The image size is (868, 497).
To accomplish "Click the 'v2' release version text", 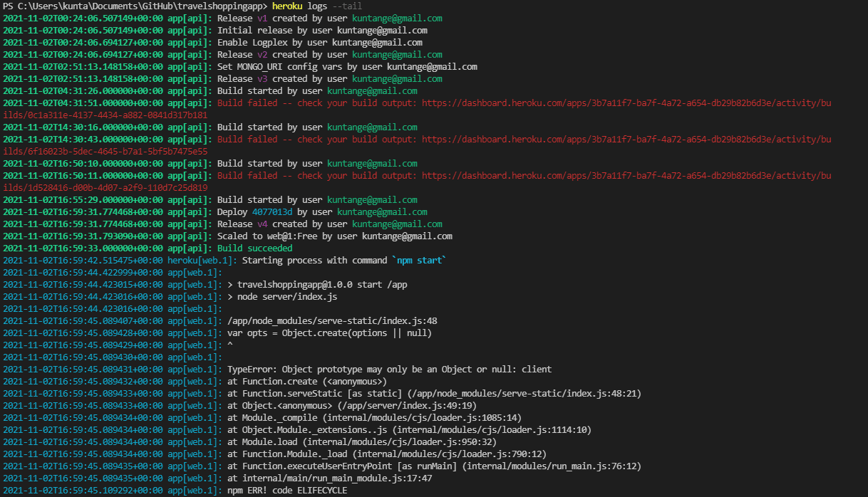I will (x=262, y=54).
